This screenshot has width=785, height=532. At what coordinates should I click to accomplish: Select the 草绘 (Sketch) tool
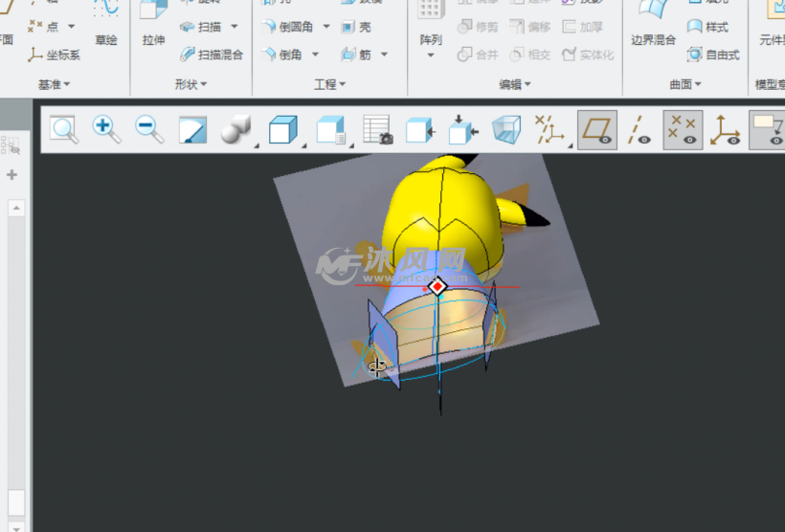pyautogui.click(x=106, y=25)
